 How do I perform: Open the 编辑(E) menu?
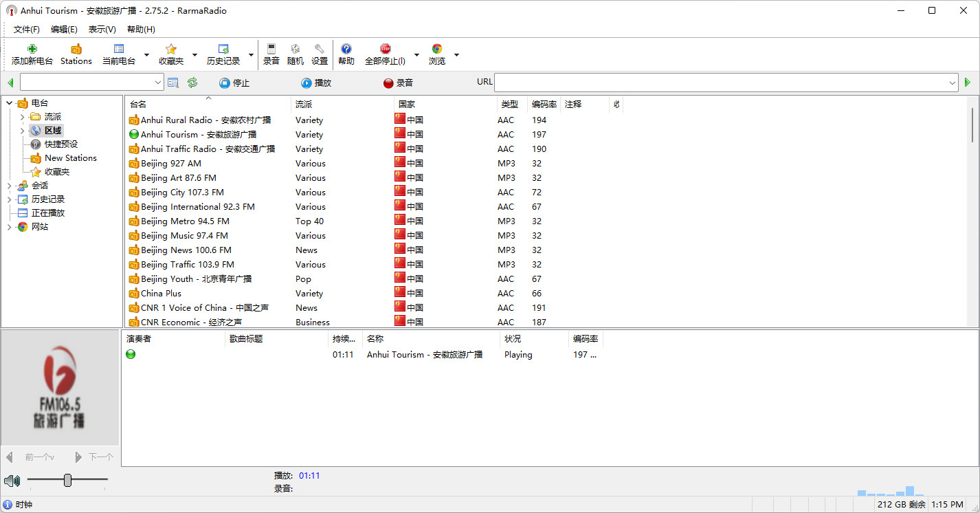64,30
